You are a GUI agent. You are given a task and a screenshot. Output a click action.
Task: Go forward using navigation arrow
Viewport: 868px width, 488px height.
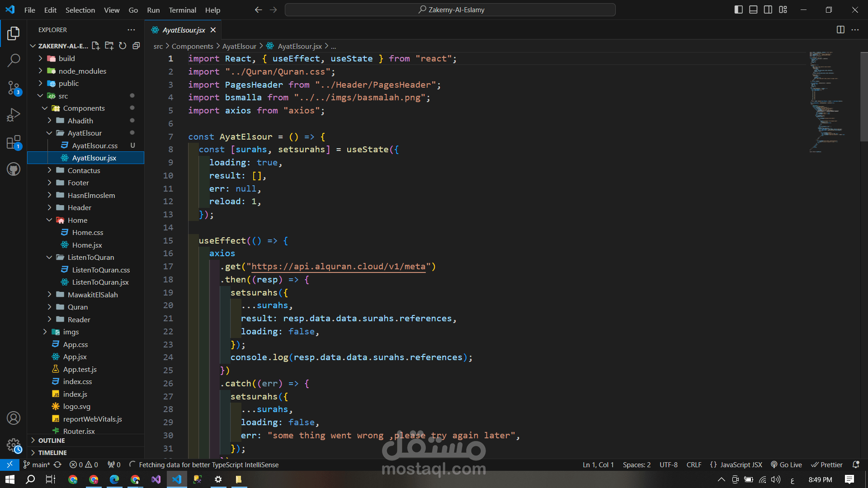[273, 9]
